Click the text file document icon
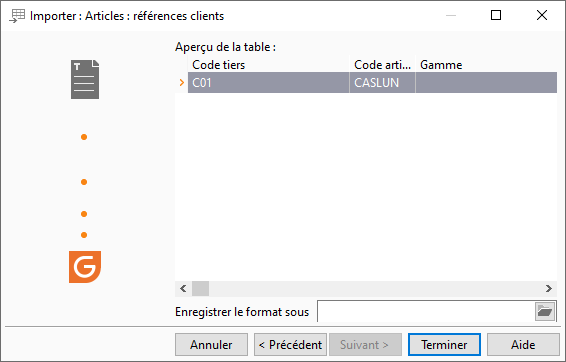Image resolution: width=566 pixels, height=362 pixels. 85,79
